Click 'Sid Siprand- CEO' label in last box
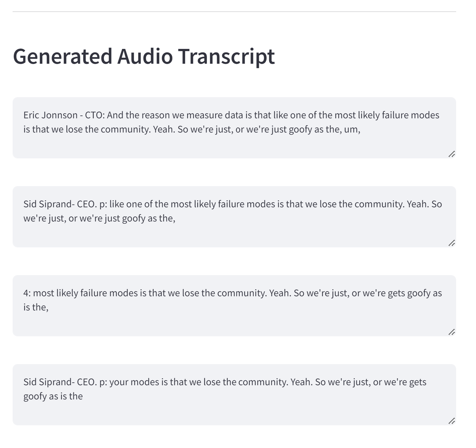Image resolution: width=476 pixels, height=448 pixels. [59, 382]
